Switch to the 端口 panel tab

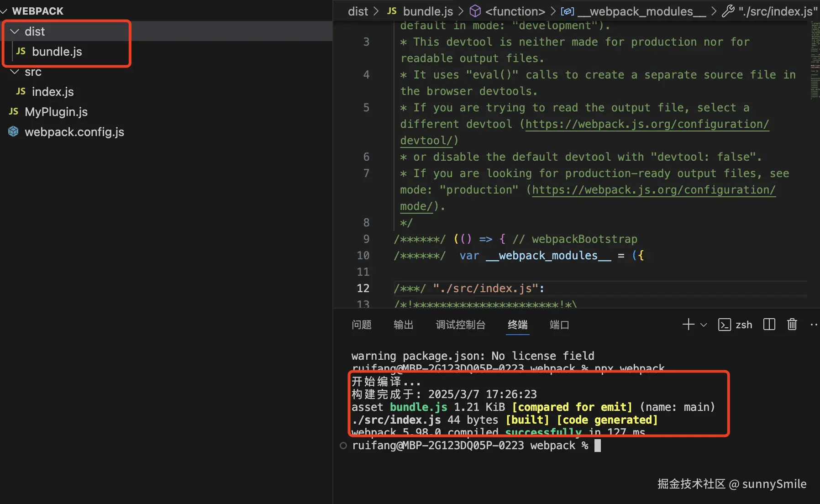tap(560, 325)
